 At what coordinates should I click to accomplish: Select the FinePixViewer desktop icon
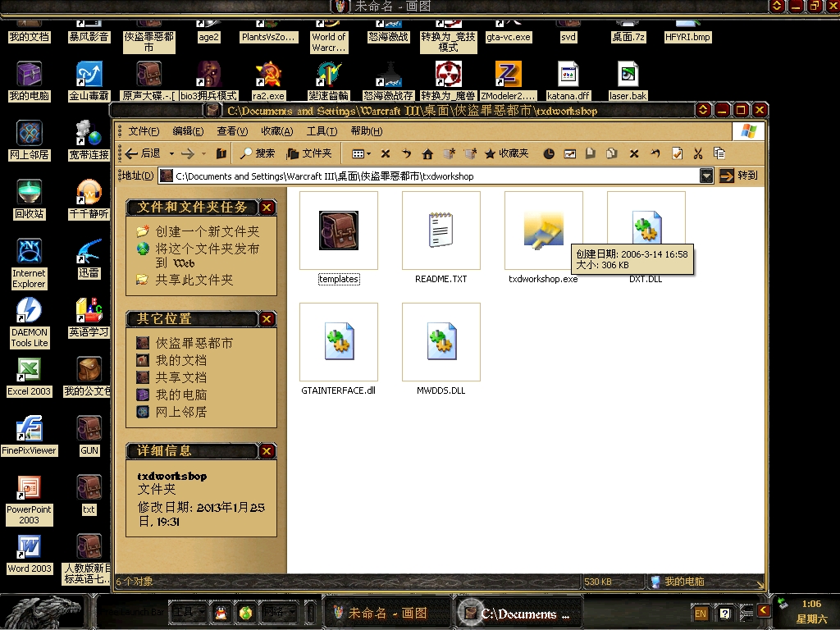[x=29, y=428]
